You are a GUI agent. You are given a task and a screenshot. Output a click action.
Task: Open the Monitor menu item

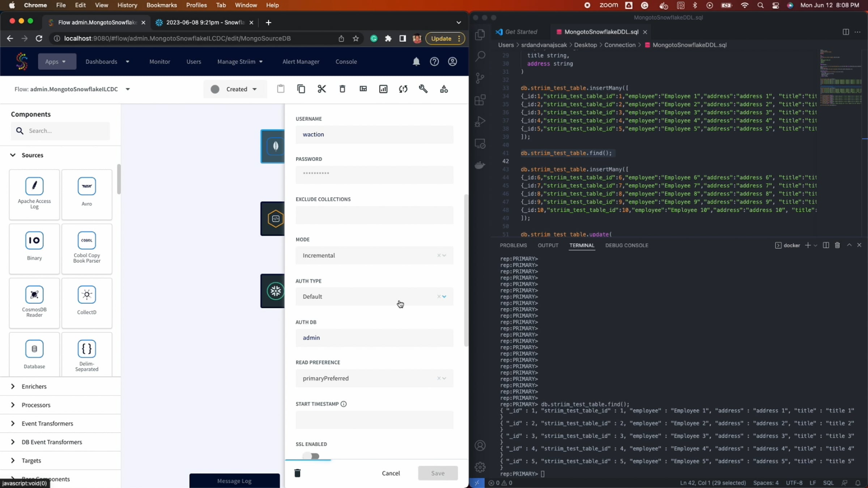[x=159, y=61]
